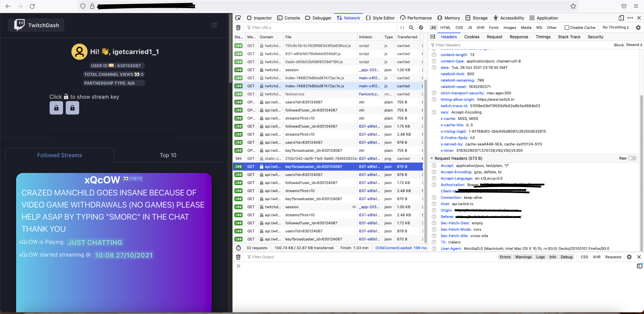Toggle the network details pane icon beside Headers

pyautogui.click(x=433, y=37)
